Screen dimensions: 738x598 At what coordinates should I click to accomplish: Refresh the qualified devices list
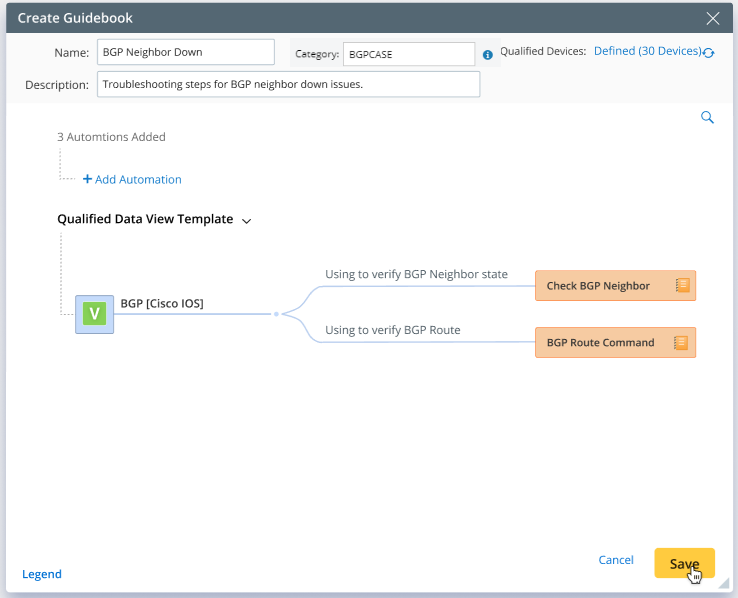709,53
